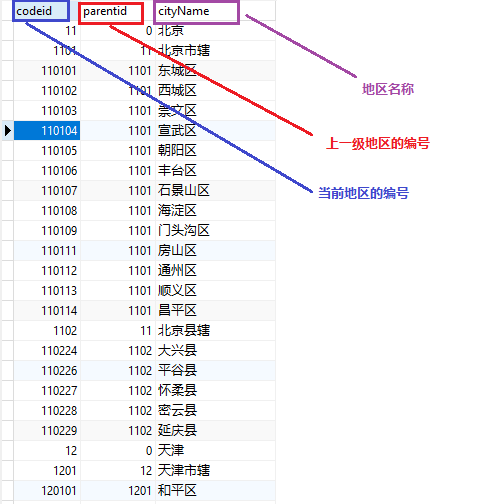Select codeid cell 110113
Viewport: 496px width, 504px height.
(x=47, y=290)
